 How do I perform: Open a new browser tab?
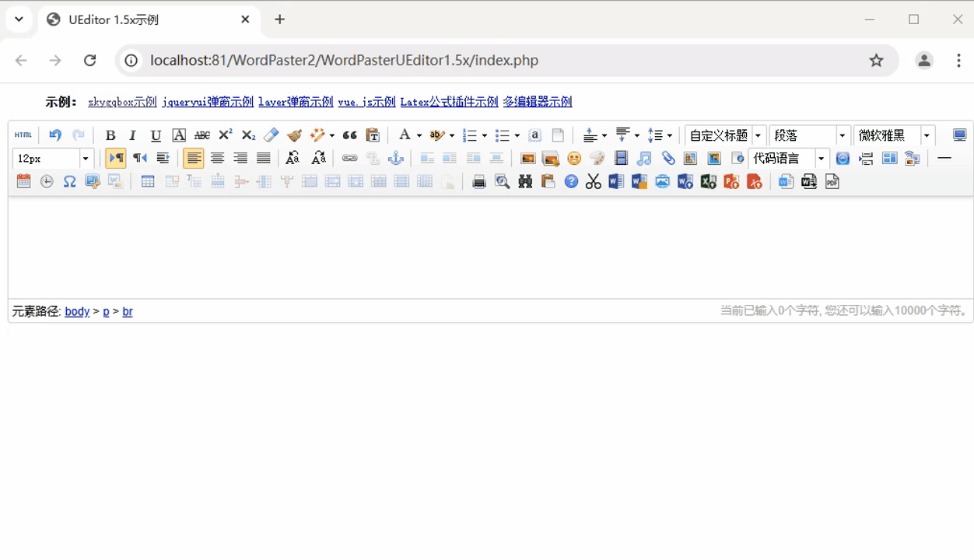coord(280,19)
